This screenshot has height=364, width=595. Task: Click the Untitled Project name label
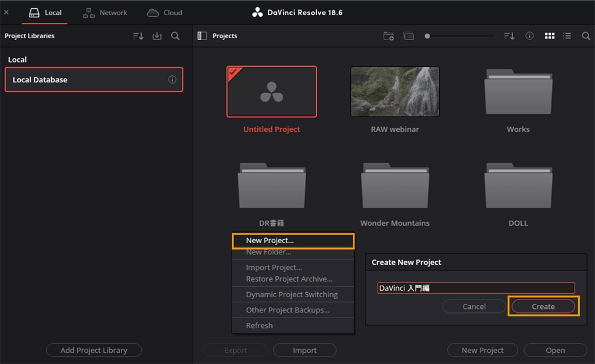coord(272,129)
